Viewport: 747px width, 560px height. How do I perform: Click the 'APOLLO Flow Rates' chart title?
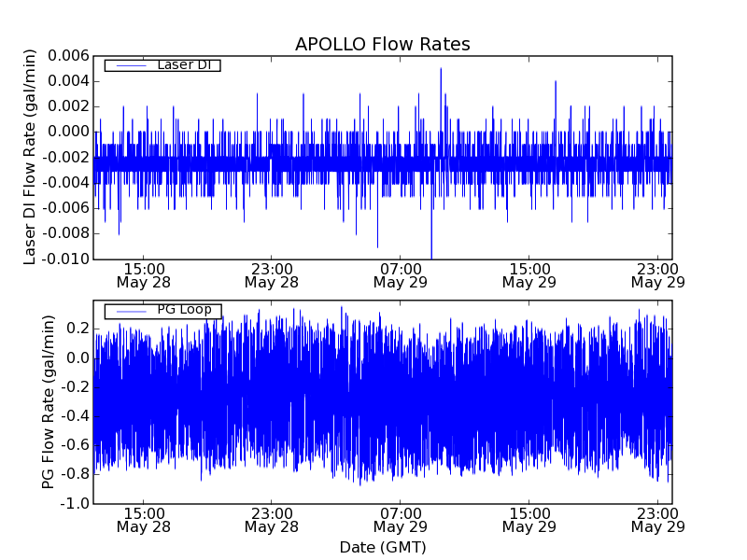(x=382, y=45)
